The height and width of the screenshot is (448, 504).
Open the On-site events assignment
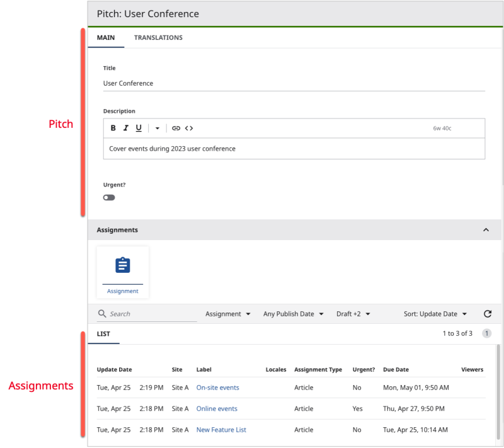(217, 388)
